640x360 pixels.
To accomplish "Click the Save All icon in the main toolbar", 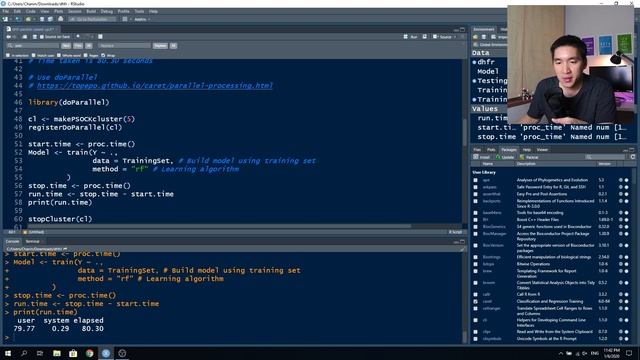I will pyautogui.click(x=50, y=19).
